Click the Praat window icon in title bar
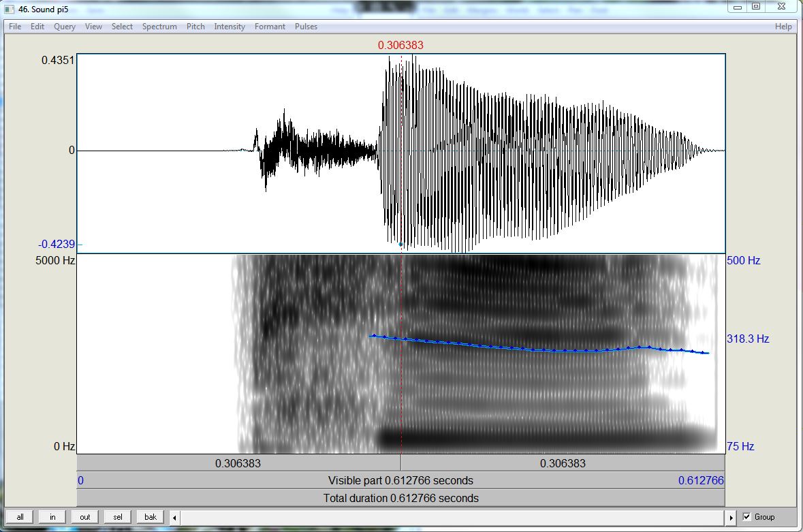Image resolution: width=803 pixels, height=532 pixels. [x=10, y=10]
